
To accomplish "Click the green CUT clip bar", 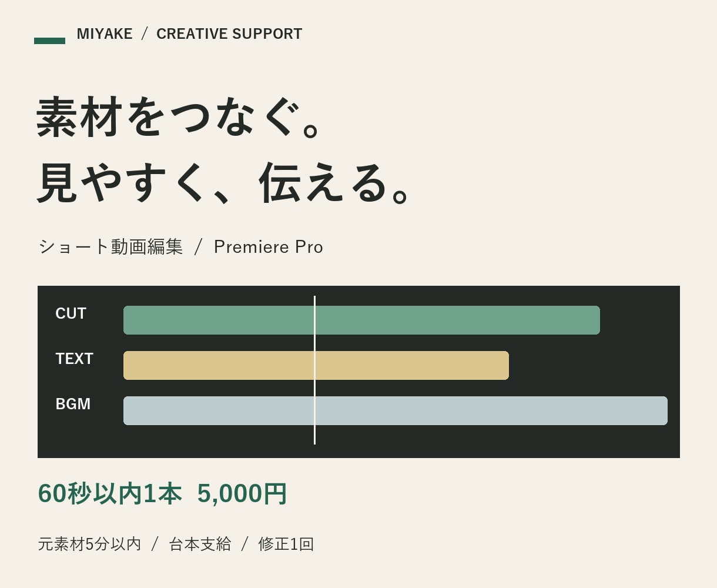I will pyautogui.click(x=361, y=320).
